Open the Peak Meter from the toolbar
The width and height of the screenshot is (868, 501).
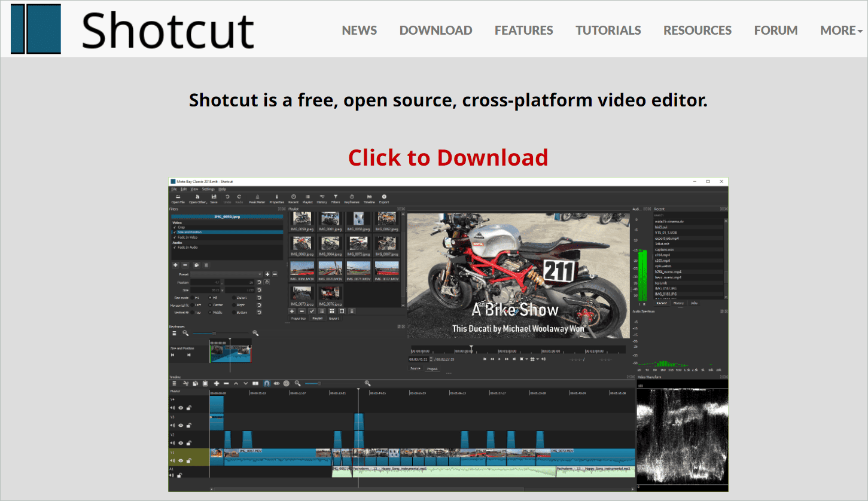pos(257,198)
